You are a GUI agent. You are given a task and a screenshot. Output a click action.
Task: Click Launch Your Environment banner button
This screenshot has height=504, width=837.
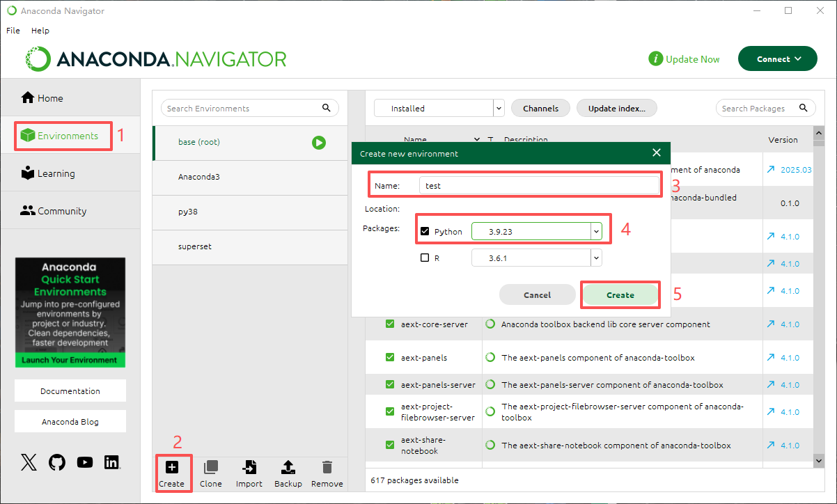tap(70, 360)
